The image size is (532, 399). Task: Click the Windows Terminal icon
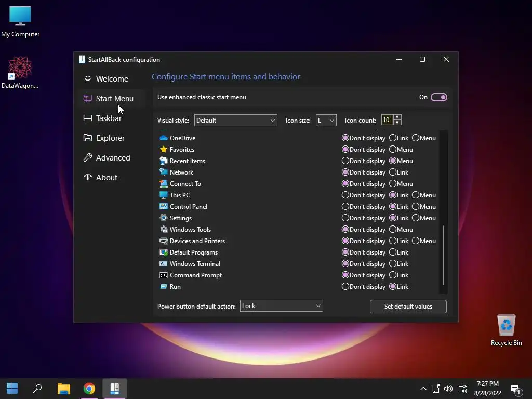tap(164, 263)
